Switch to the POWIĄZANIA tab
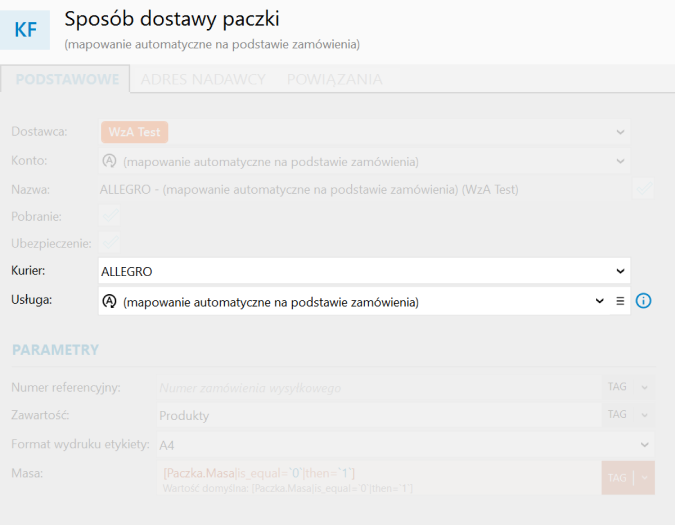This screenshot has width=675, height=525. click(x=334, y=79)
